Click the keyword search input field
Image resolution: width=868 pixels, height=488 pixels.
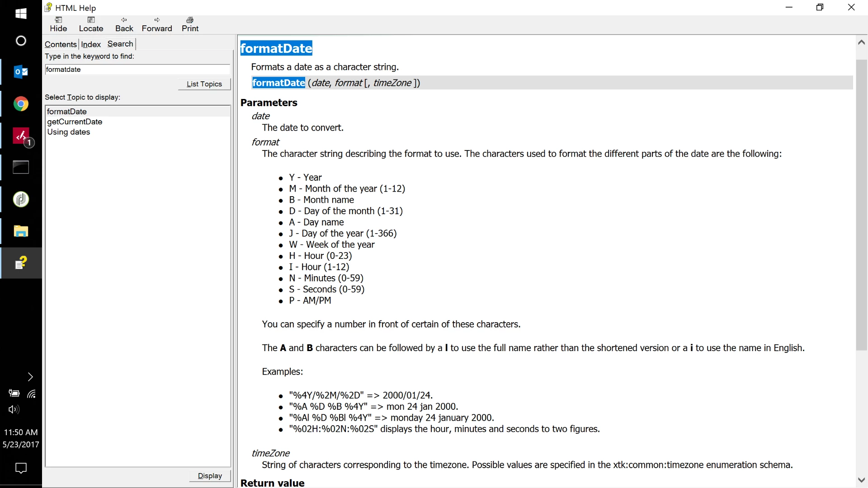[x=137, y=70]
